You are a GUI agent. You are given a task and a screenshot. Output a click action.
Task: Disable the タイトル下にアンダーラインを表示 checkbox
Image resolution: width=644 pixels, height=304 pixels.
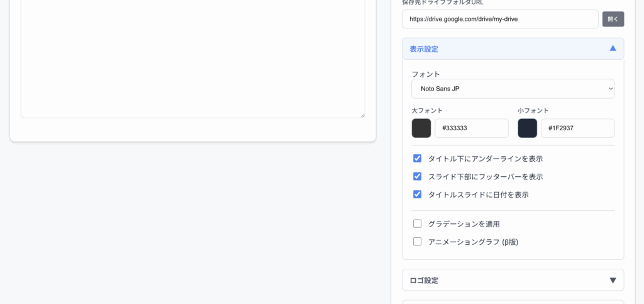pos(417,159)
